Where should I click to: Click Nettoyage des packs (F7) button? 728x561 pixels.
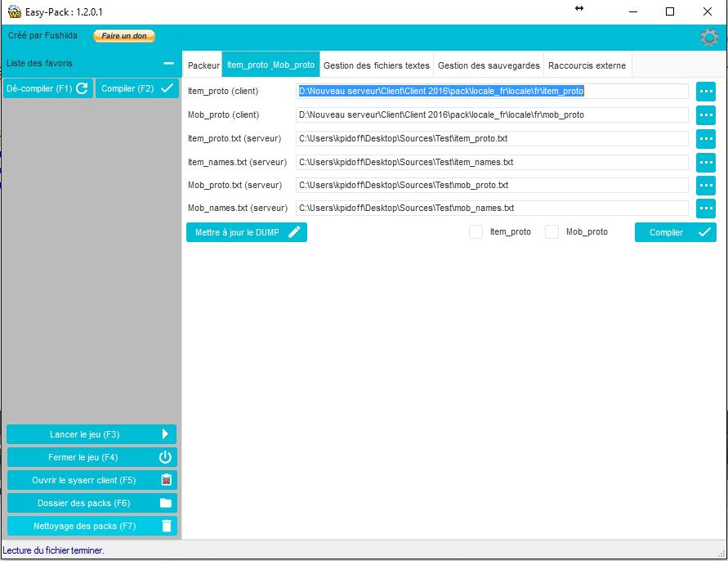tap(92, 526)
